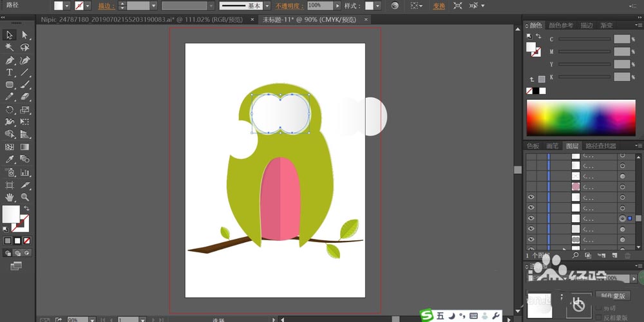The width and height of the screenshot is (644, 322).
Task: Click the locate object magnifier in Layers panel
Action: pyautogui.click(x=575, y=256)
